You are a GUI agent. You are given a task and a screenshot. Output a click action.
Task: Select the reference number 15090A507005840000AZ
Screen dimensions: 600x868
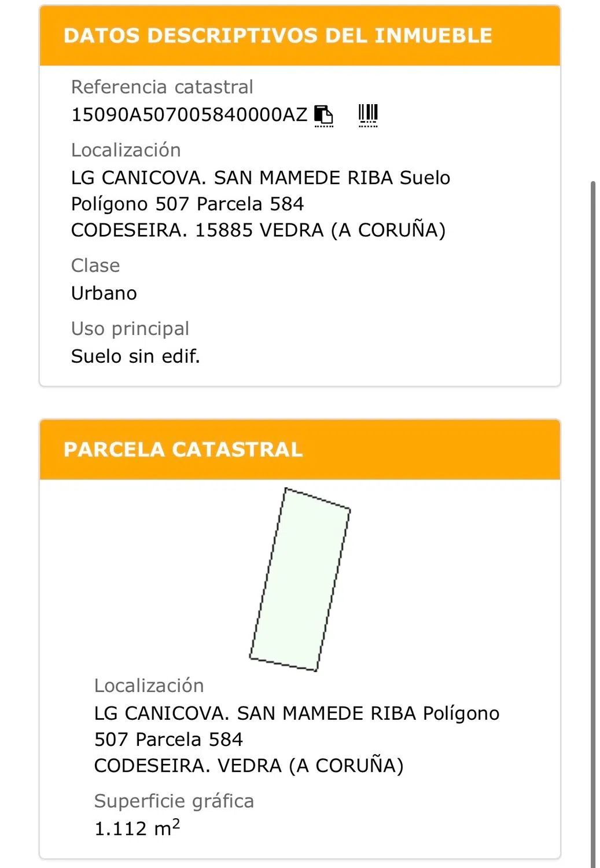189,115
